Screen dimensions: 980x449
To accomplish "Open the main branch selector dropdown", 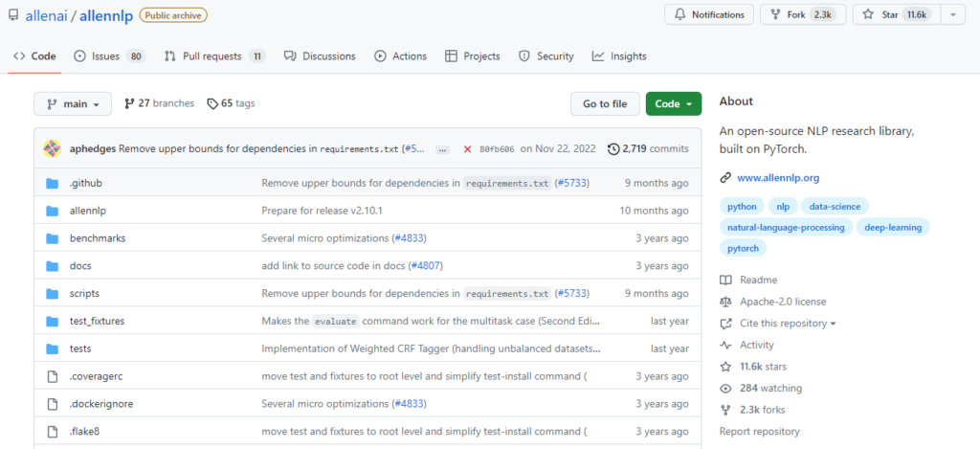I will (x=73, y=103).
